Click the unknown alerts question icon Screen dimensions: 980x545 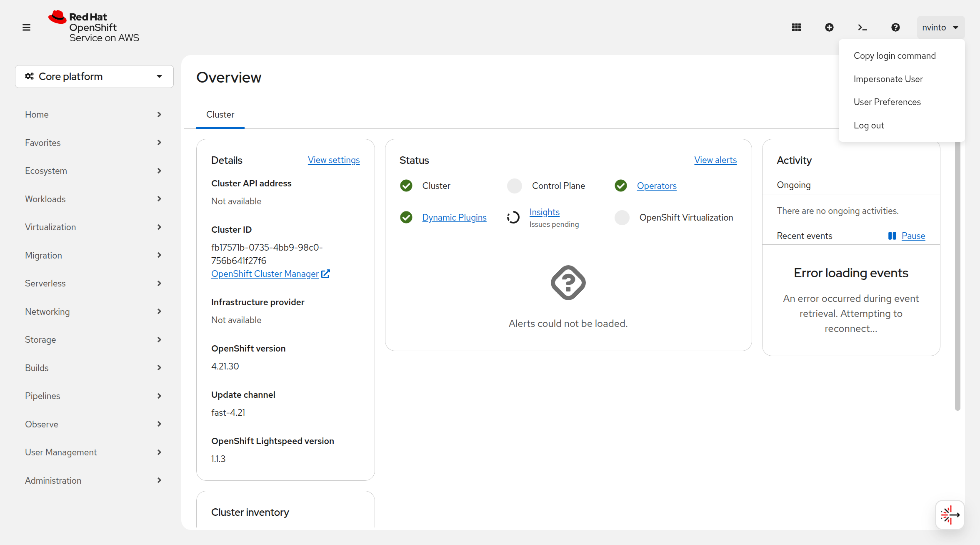point(568,283)
